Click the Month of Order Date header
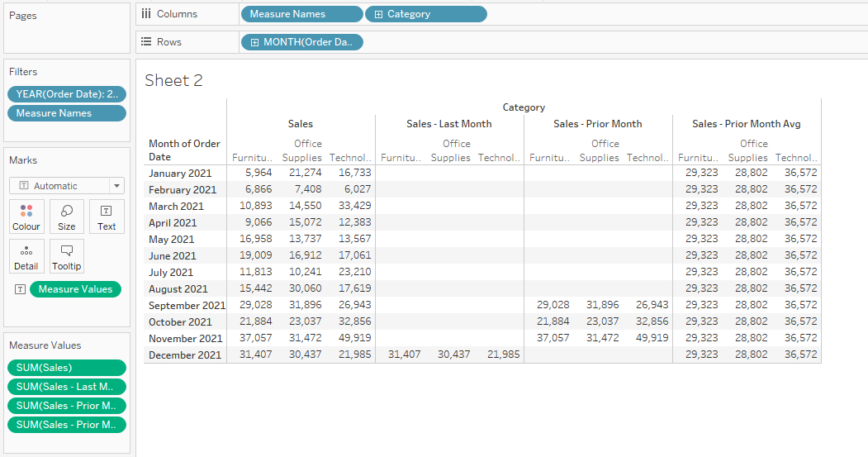 (x=184, y=150)
